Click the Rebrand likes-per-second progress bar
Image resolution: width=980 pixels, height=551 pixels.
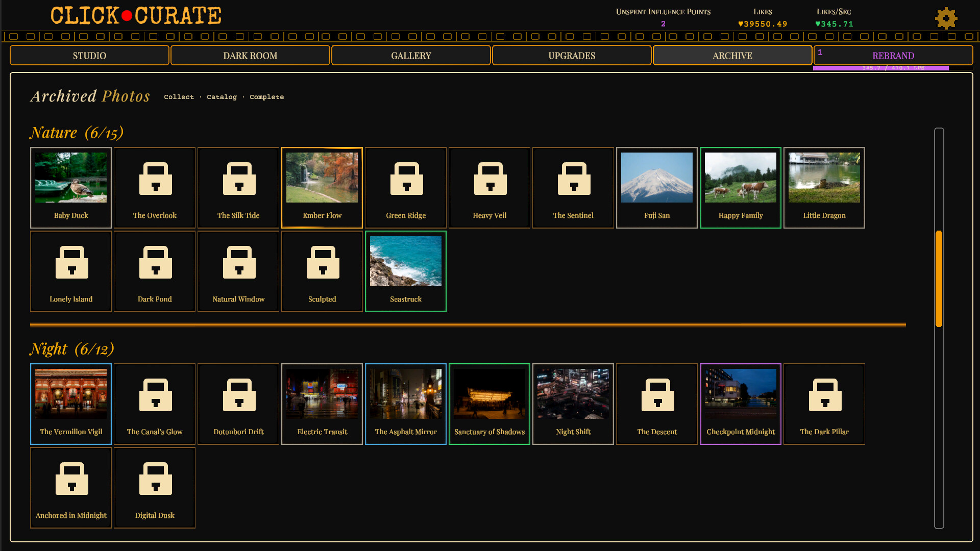[x=892, y=68]
